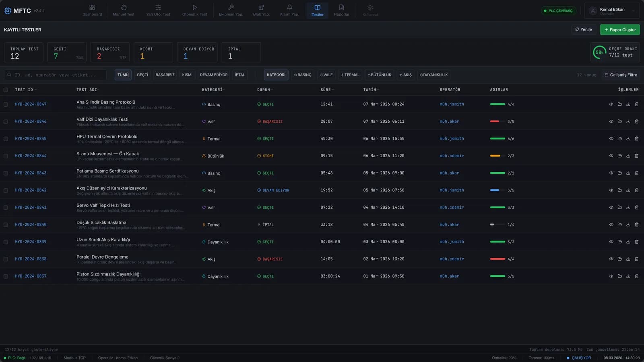Viewport: 644px width, 362px height.
Task: Open HYD-2024-0846 test ID link
Action: click(31, 121)
